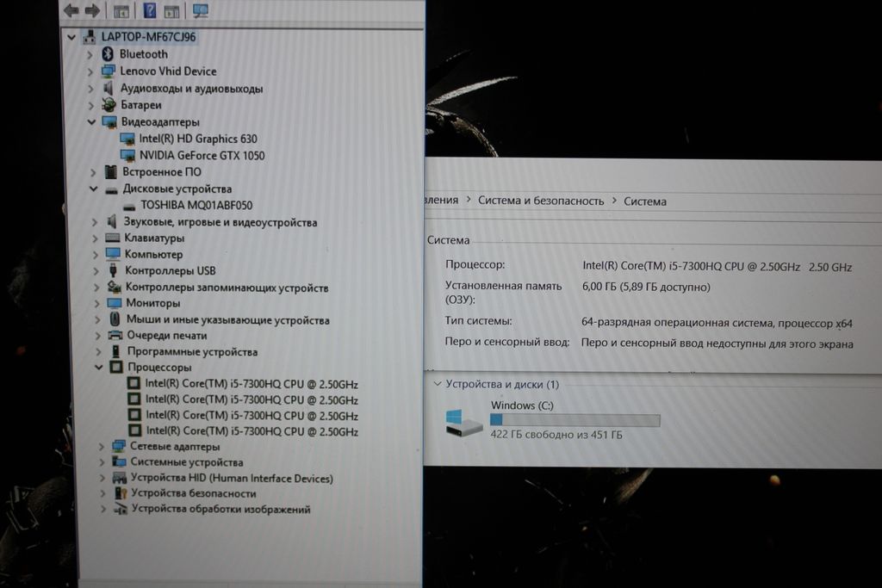Click the keyboard icon beside Клавиатуры
The height and width of the screenshot is (588, 882).
point(113,238)
